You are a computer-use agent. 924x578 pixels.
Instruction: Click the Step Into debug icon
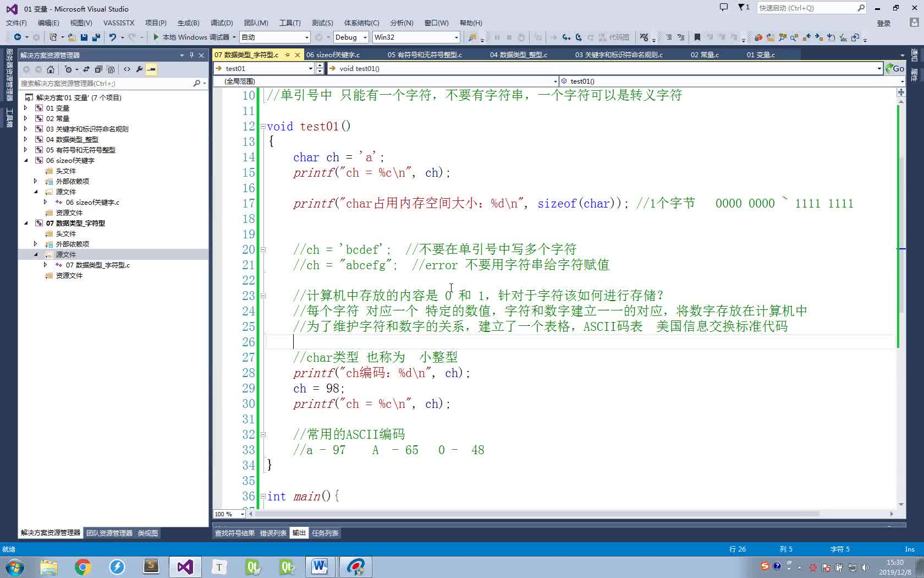point(566,37)
